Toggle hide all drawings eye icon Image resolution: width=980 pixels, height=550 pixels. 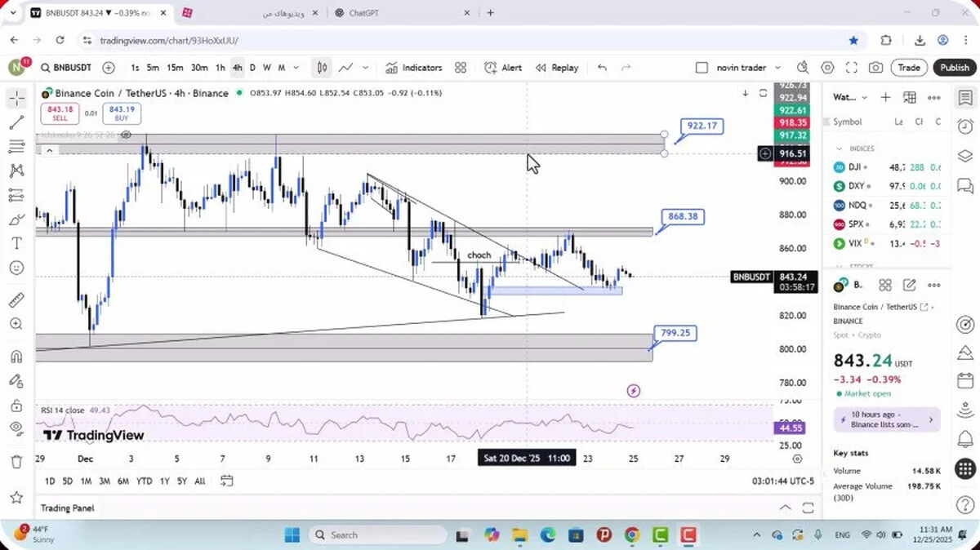16,428
